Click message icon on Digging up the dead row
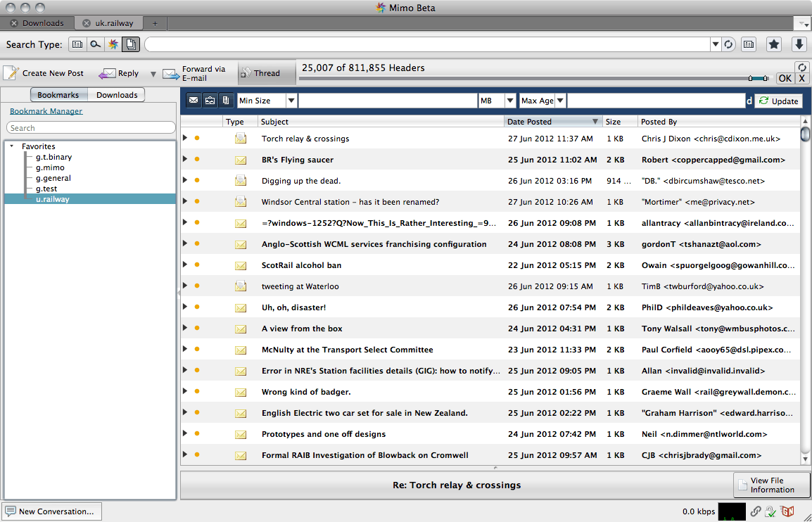The height and width of the screenshot is (522, 812). point(240,181)
